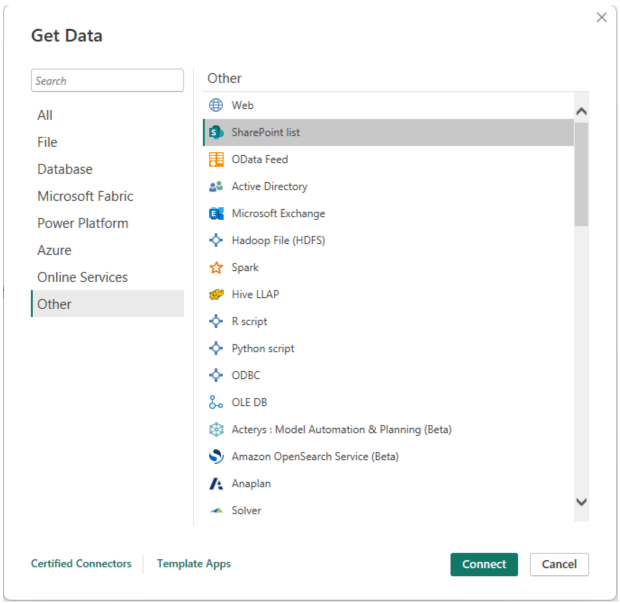Select the SharePoint list icon
The height and width of the screenshot is (604, 620).
point(216,132)
